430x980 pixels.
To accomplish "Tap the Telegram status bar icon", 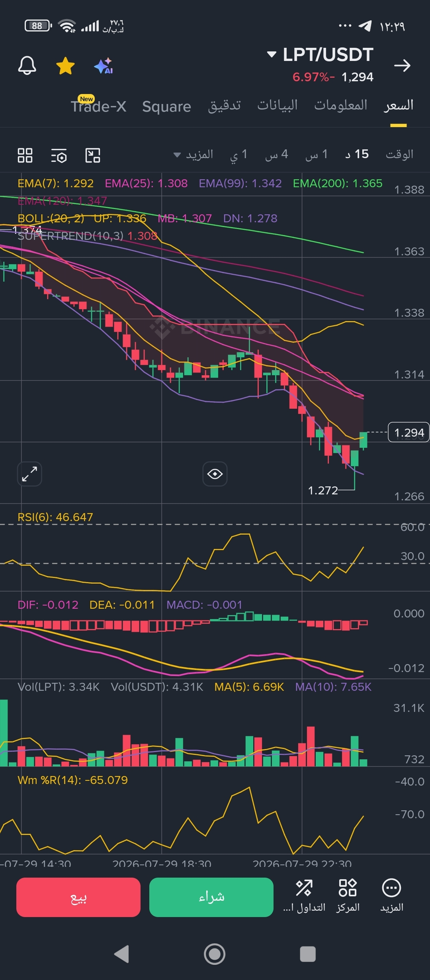I will pyautogui.click(x=365, y=26).
